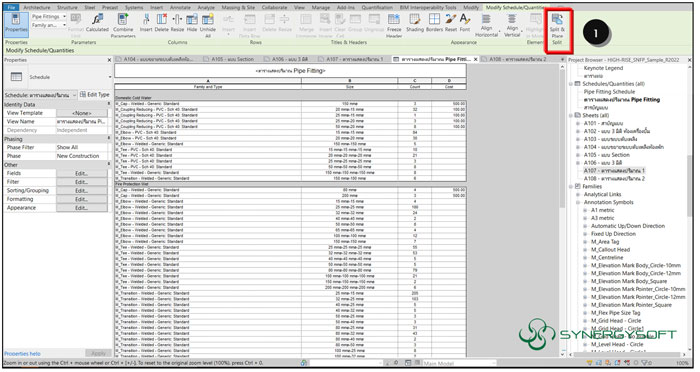
Task: Open the Borders tool
Action: click(434, 23)
